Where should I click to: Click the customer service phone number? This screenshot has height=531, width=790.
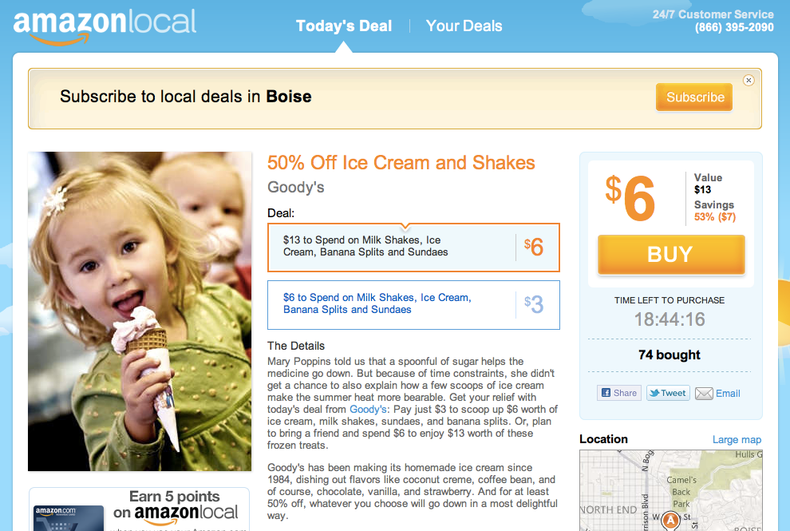tap(734, 28)
